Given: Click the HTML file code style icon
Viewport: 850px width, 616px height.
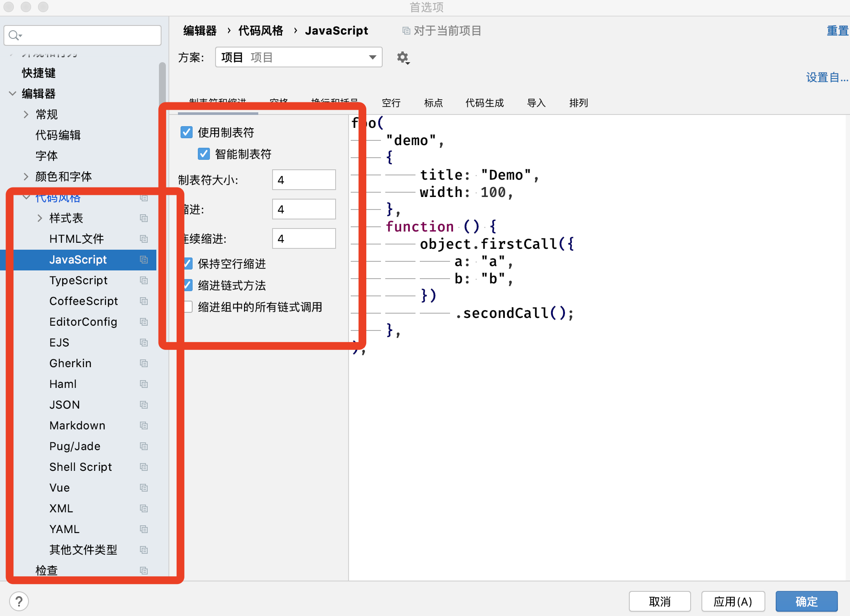Looking at the screenshot, I should [145, 239].
